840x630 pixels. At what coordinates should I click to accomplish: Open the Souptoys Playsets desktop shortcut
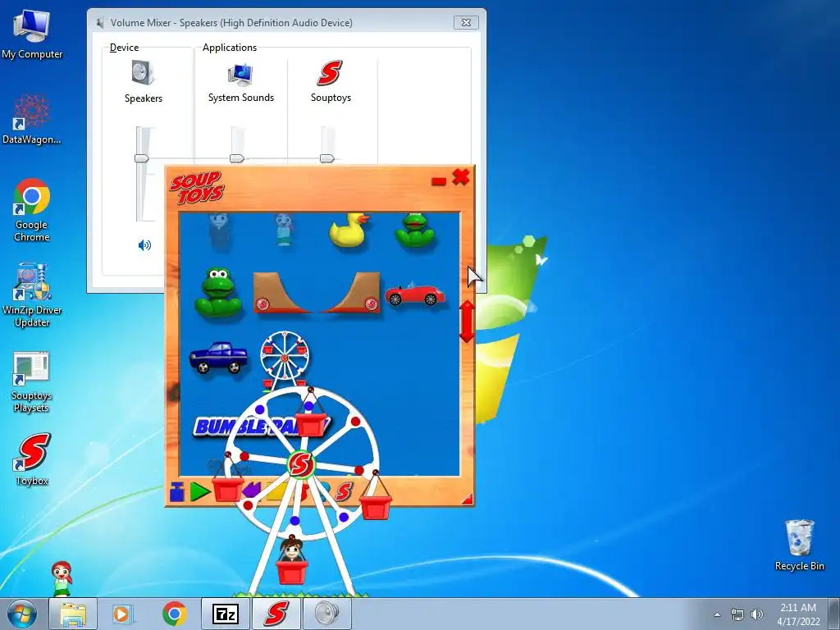[32, 382]
